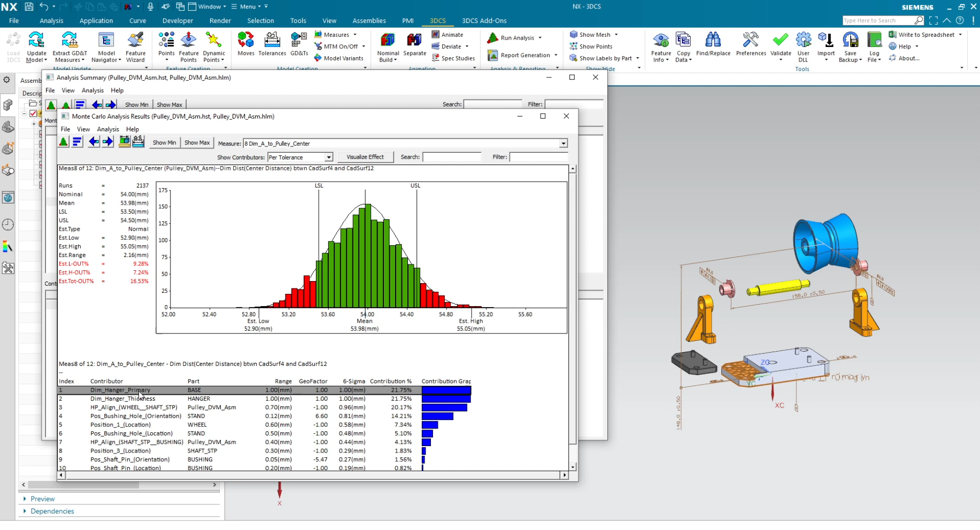Toggle Show Labels by Part

tap(603, 58)
